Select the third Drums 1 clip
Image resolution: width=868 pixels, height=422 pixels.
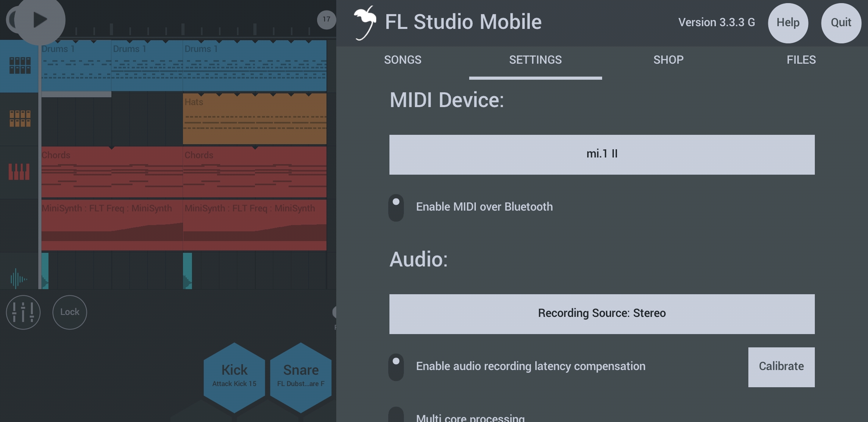(255, 66)
